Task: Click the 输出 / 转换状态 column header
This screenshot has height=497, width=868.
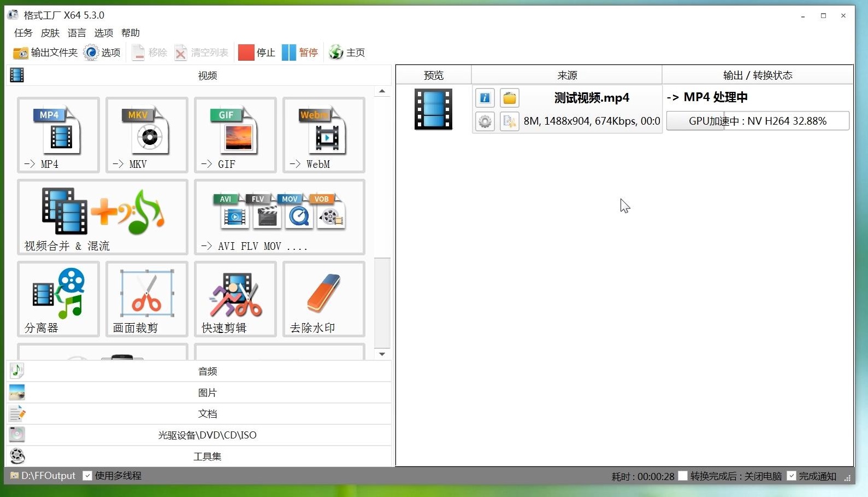Action: pyautogui.click(x=758, y=75)
